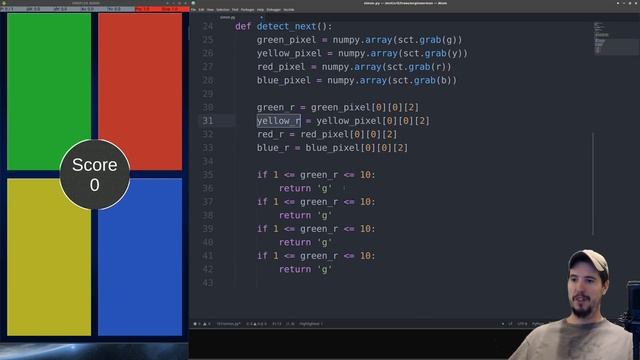
Task: Open the File menu in Atom
Action: click(x=194, y=10)
